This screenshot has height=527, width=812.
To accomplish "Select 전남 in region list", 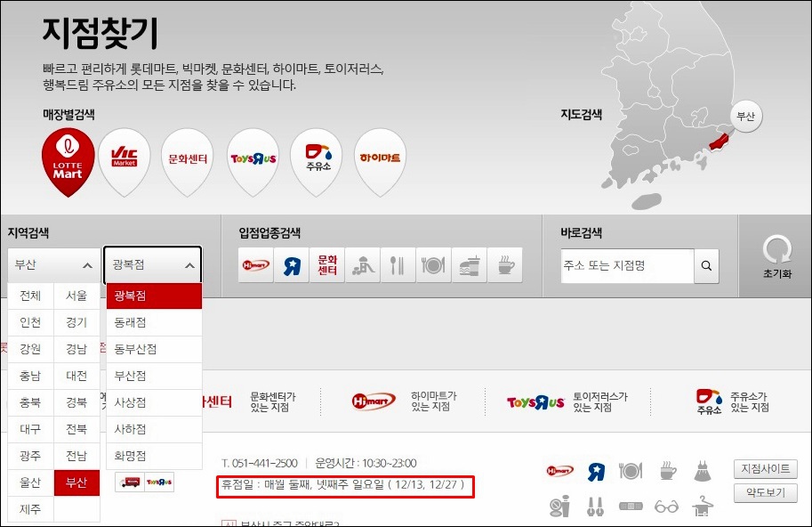I will pyautogui.click(x=76, y=456).
